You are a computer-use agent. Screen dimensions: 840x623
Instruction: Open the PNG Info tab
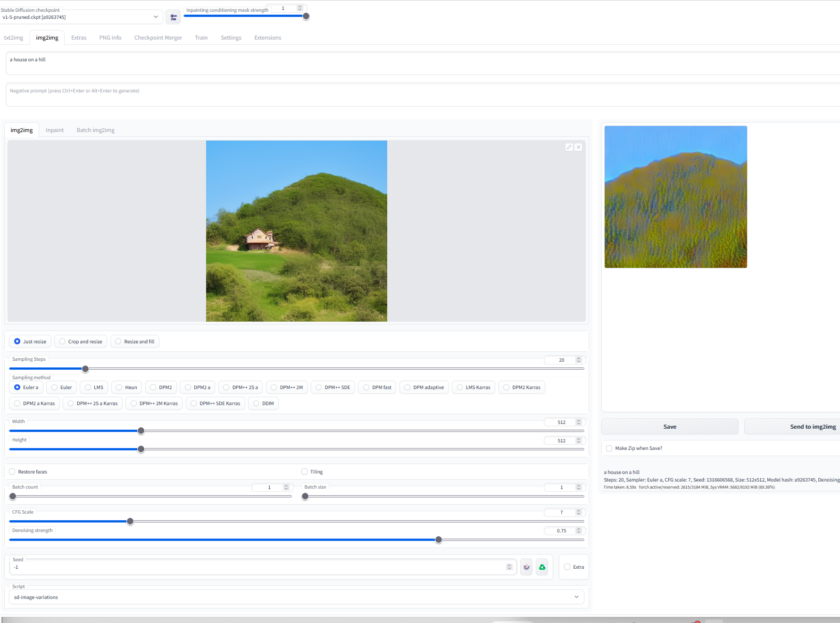click(110, 37)
